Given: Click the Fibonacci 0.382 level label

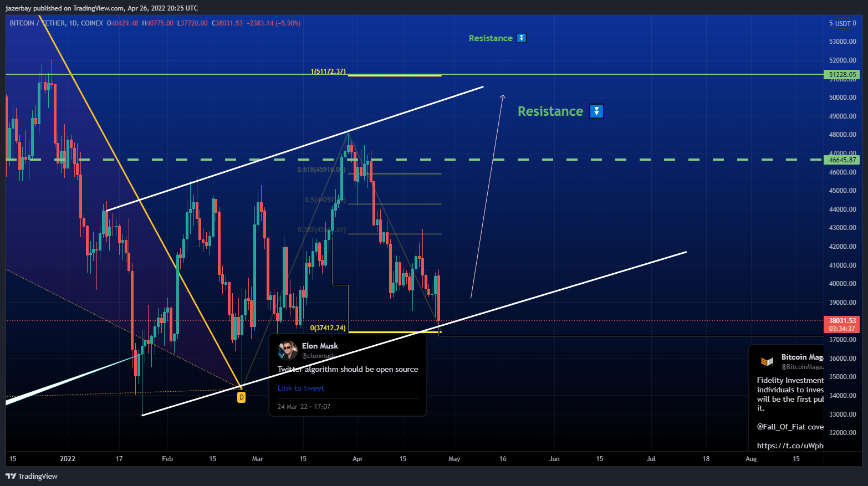Looking at the screenshot, I should point(321,230).
